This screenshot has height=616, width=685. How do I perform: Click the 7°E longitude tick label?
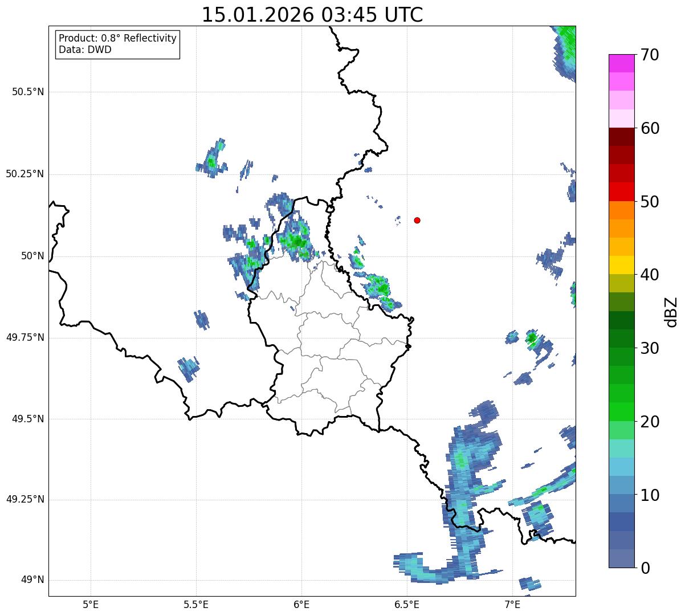(x=512, y=604)
